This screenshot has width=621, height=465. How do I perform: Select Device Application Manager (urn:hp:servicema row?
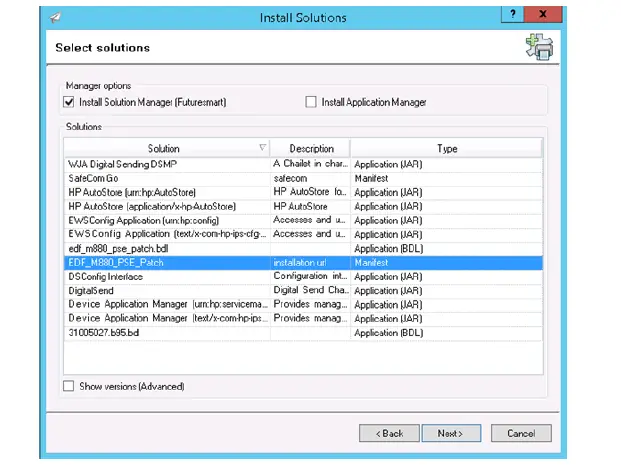click(303, 305)
